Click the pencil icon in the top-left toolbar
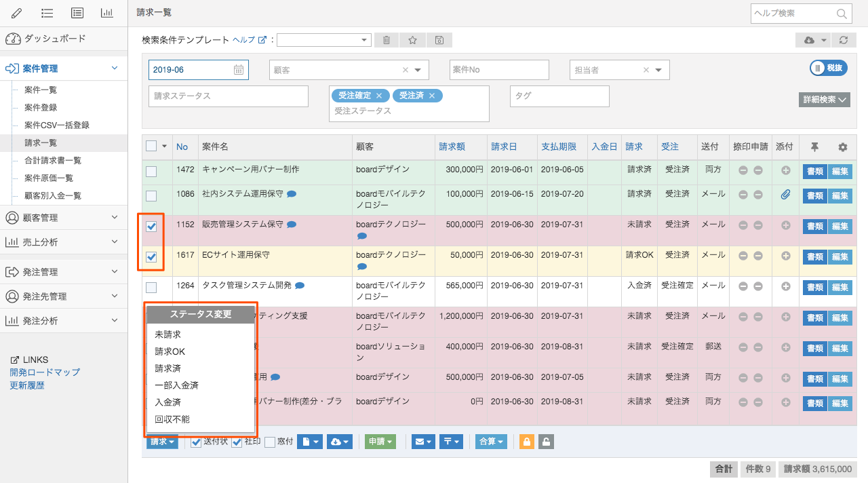This screenshot has width=868, height=483. click(x=16, y=13)
